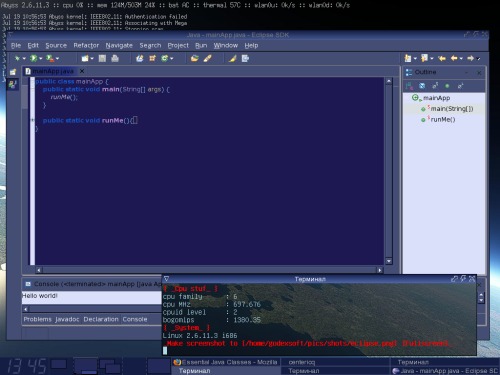
Task: Click the Search pencil toolbar icon
Action: (x=207, y=59)
